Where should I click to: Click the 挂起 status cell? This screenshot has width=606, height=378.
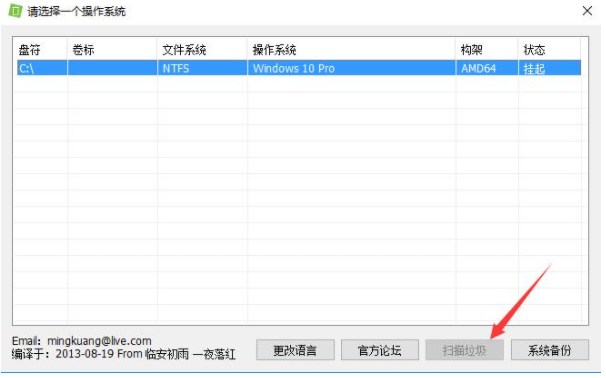[534, 69]
